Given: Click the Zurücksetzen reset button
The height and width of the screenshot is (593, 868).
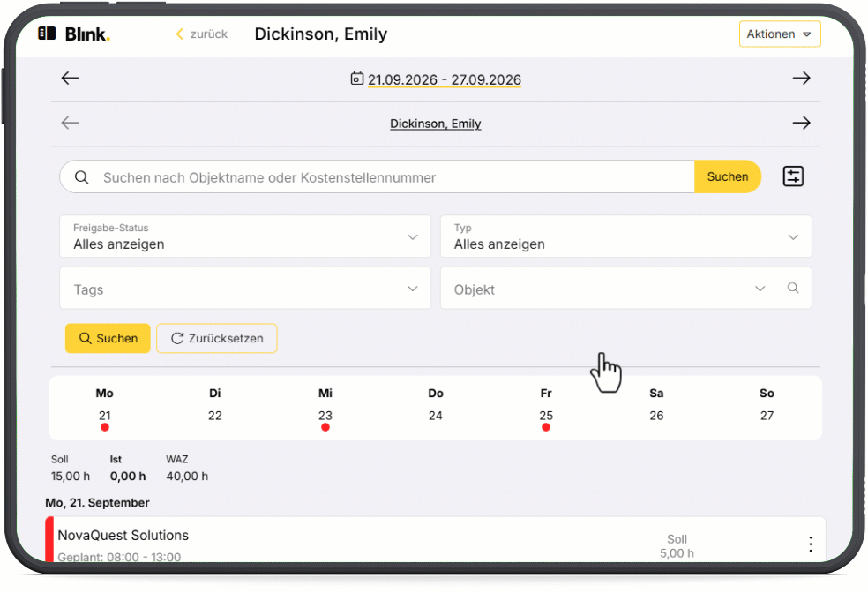Looking at the screenshot, I should click(x=217, y=338).
